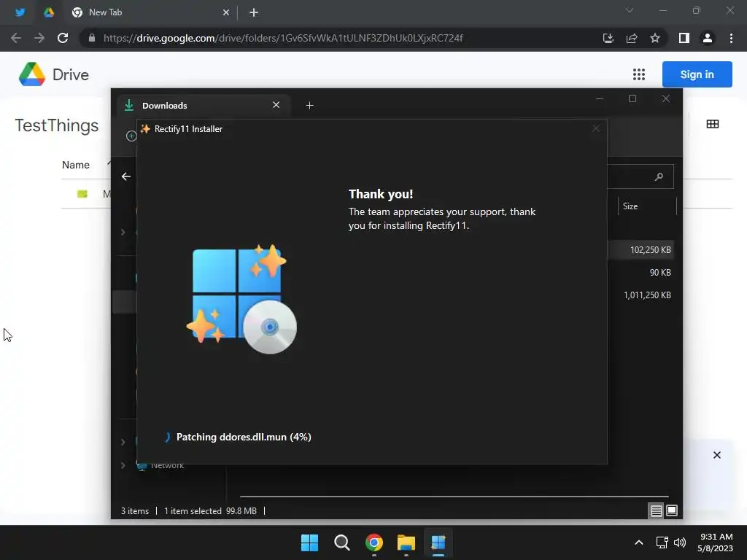Add a new File Explorer tab
747x560 pixels.
(x=309, y=105)
